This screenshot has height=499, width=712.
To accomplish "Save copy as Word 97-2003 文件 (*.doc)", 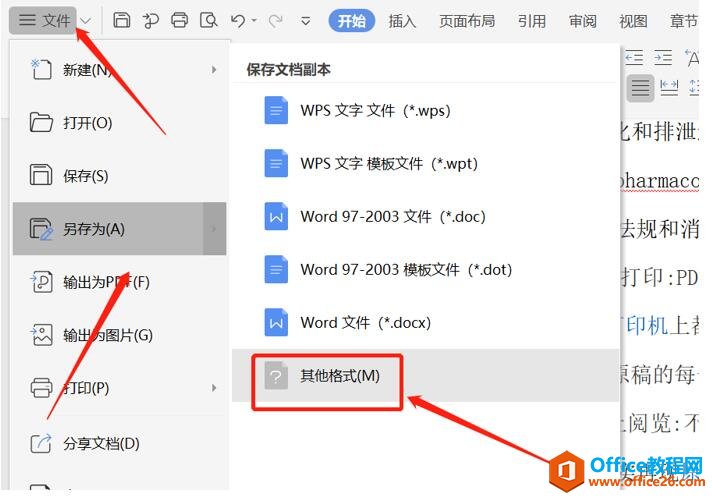I will click(425, 217).
